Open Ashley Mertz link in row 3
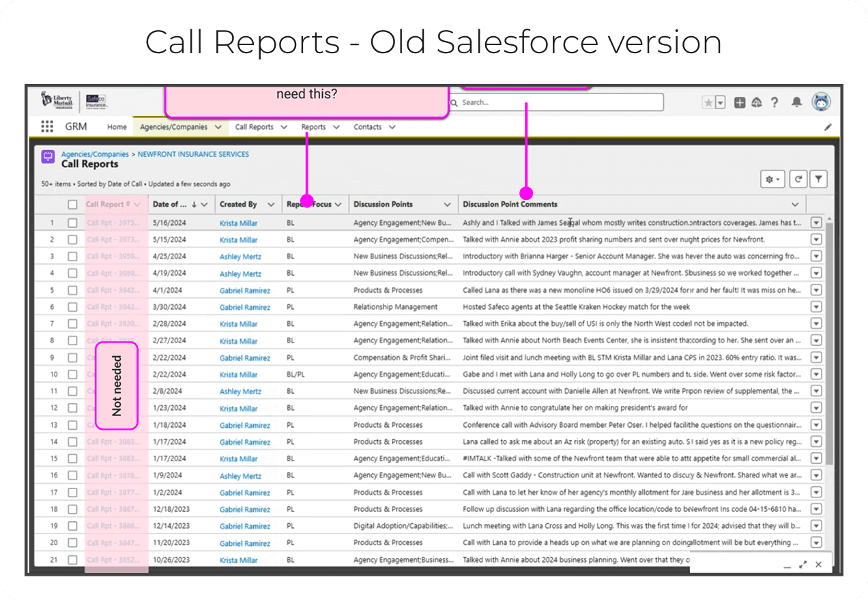868x601 pixels. tap(240, 256)
